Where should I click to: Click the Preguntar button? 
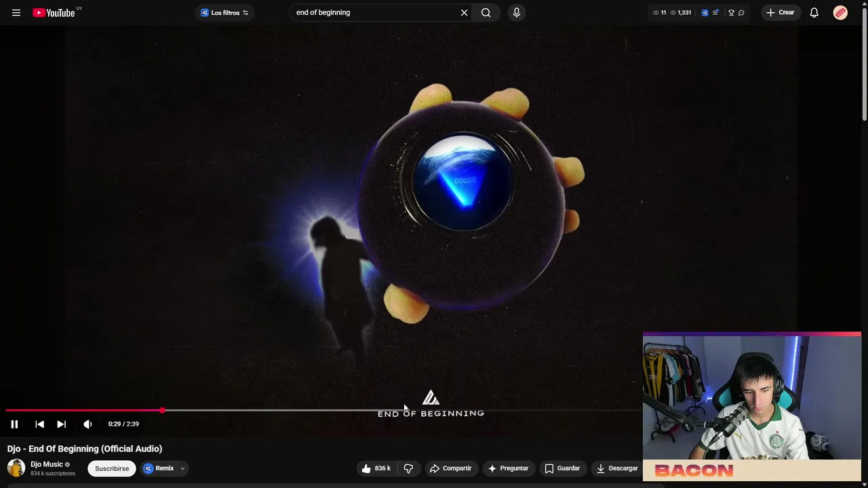(508, 468)
